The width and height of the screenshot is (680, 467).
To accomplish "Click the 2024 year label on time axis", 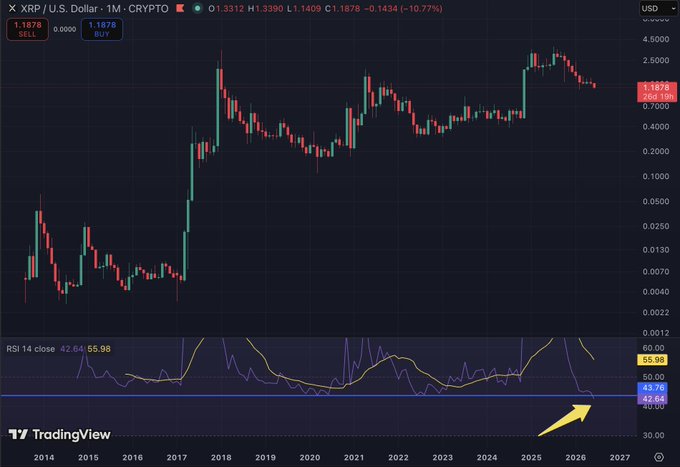I will point(487,457).
